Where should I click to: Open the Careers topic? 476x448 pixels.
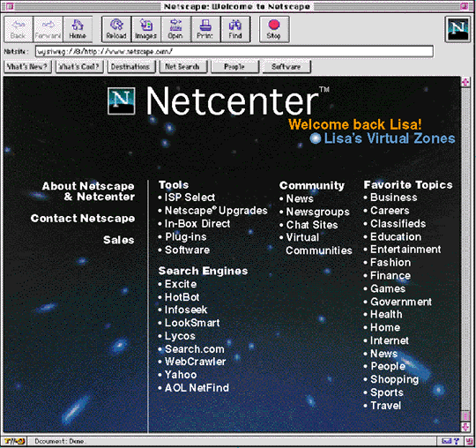390,211
